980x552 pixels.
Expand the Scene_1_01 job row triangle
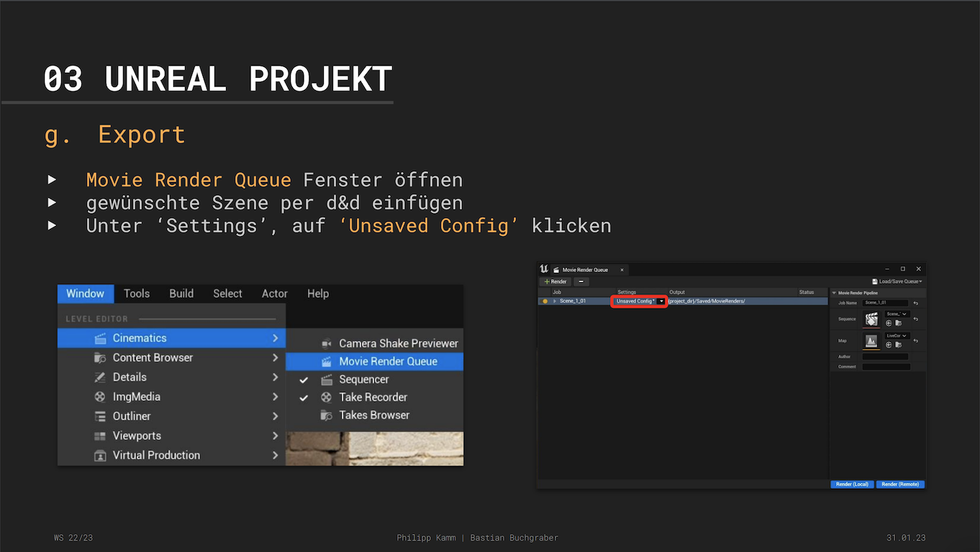[554, 301]
